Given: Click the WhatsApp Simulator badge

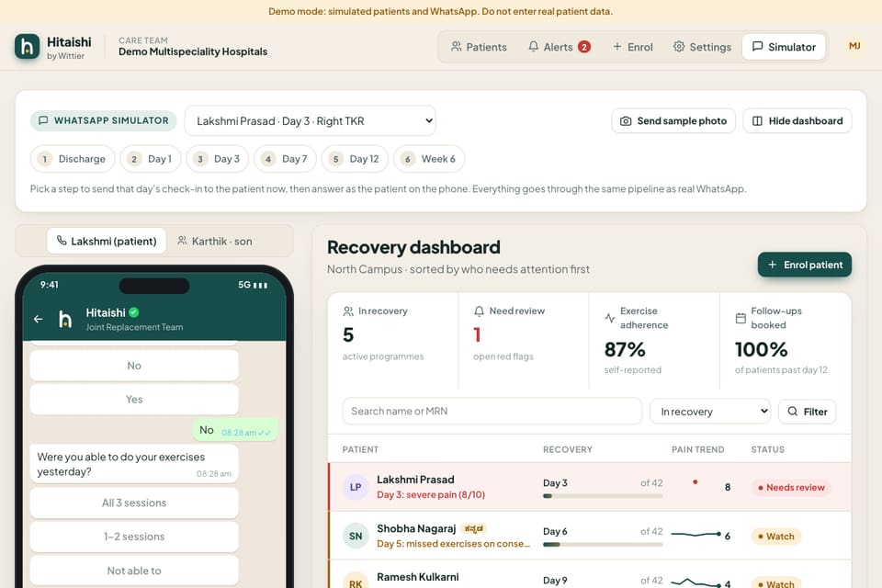Looking at the screenshot, I should [104, 120].
